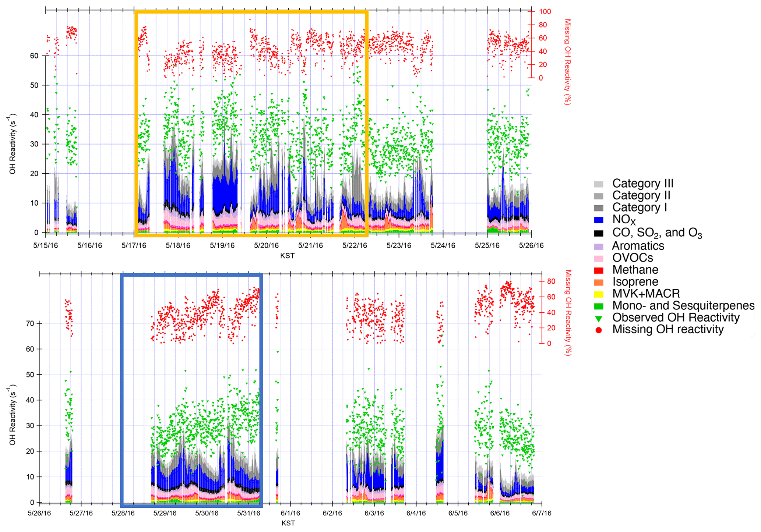
Task: Click the Category II gray legend swatch
Action: tap(599, 196)
